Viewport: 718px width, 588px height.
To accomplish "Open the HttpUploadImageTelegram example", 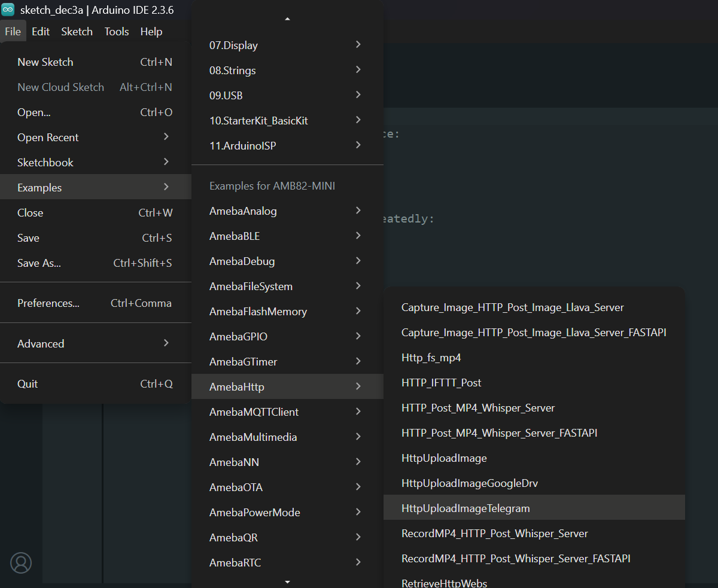I will (x=466, y=508).
